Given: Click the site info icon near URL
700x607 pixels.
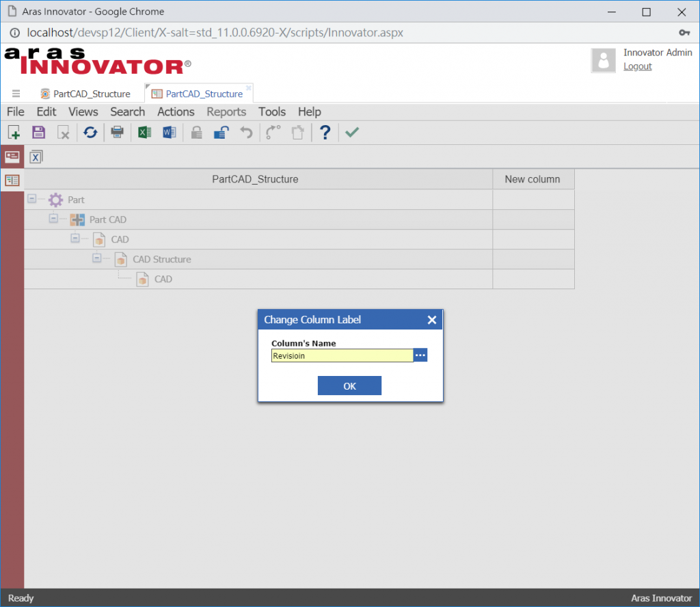Looking at the screenshot, I should pos(15,33).
